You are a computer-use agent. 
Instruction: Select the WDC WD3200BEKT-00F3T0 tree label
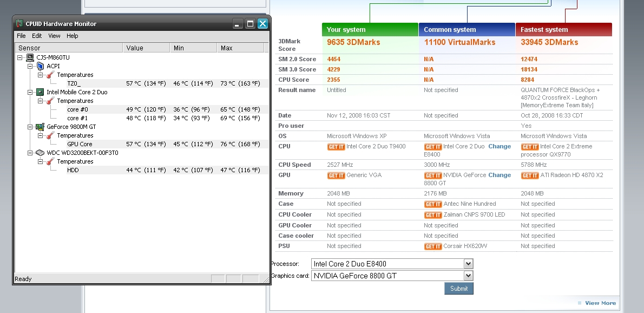point(82,153)
